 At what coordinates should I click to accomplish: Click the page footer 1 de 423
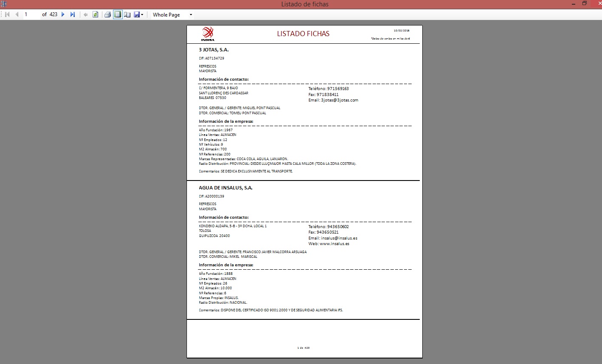pos(303,347)
